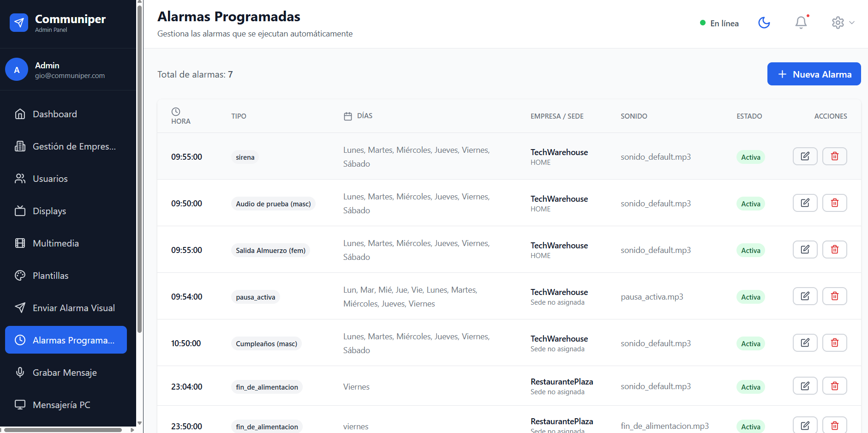Viewport: 868px width, 433px height.
Task: Delete the pausa_activa alarm
Action: [834, 296]
